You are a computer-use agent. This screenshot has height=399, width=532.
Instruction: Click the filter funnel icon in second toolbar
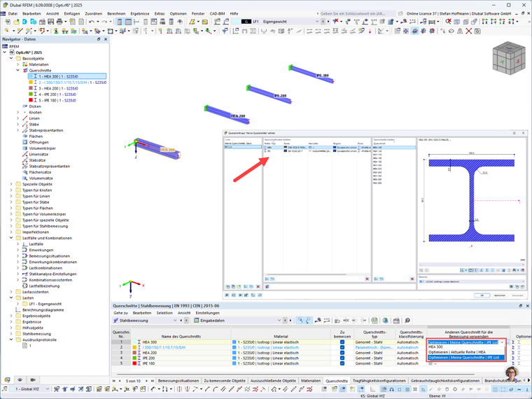[x=225, y=31]
